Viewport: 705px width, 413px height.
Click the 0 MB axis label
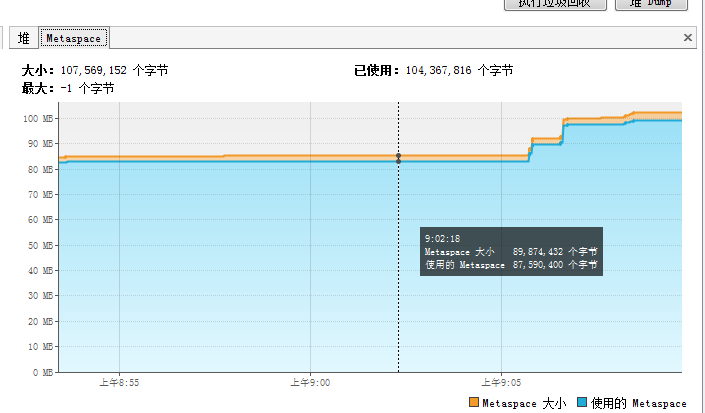(x=43, y=373)
